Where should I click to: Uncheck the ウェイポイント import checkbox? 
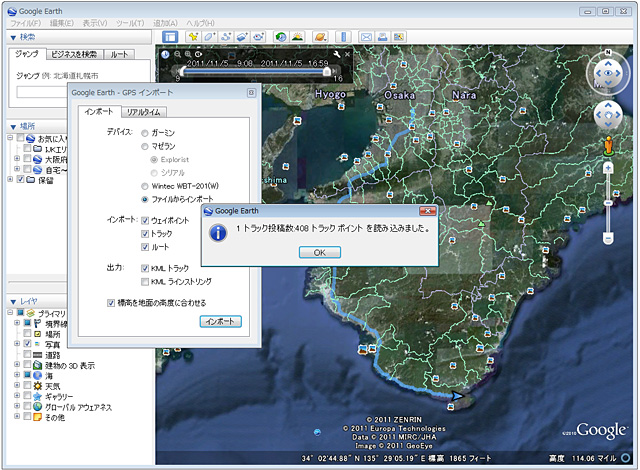pos(145,221)
